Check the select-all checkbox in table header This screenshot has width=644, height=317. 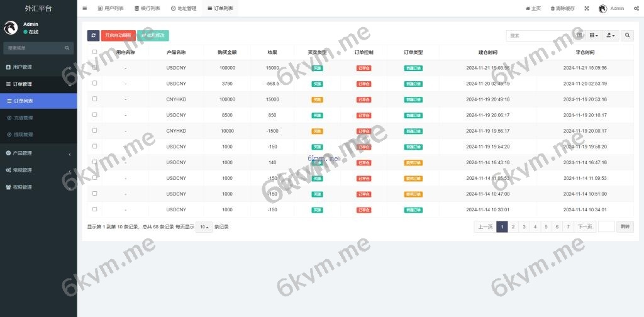coord(94,52)
